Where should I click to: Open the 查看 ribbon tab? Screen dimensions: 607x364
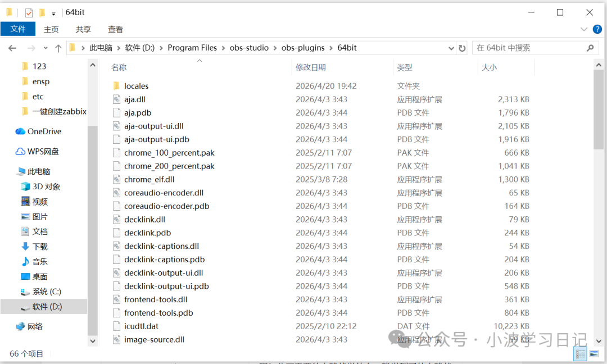click(x=115, y=29)
